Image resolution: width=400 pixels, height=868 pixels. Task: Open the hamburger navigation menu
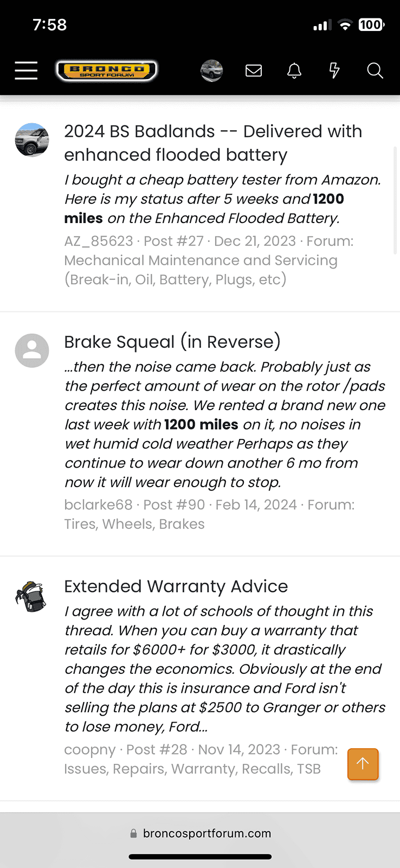(26, 71)
